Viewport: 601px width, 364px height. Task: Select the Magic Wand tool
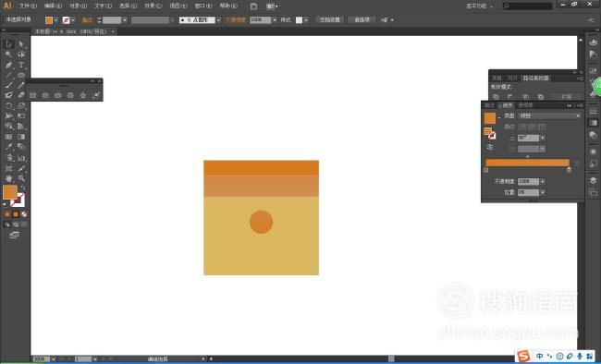8,55
